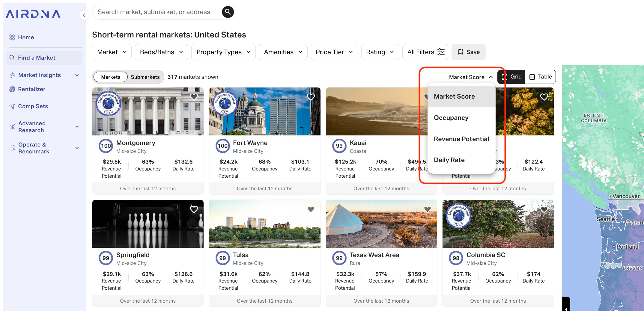Open the Montgomery courthouse thumbnail
This screenshot has width=644, height=311.
click(148, 111)
